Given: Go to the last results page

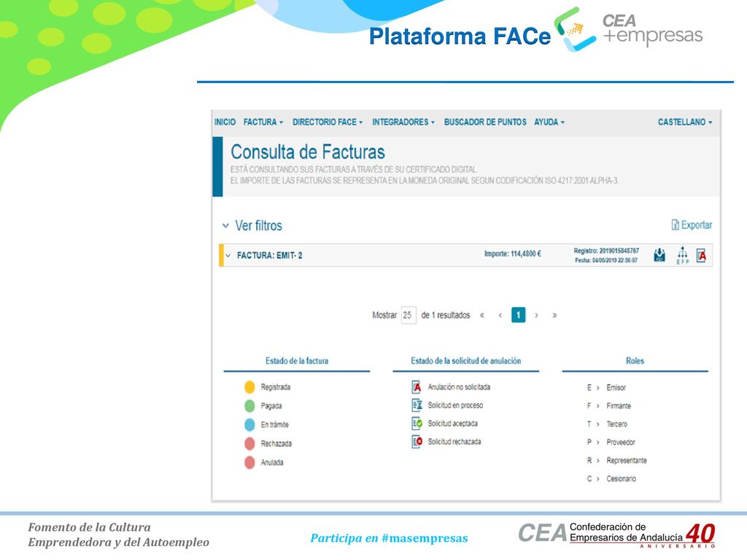Looking at the screenshot, I should [554, 315].
